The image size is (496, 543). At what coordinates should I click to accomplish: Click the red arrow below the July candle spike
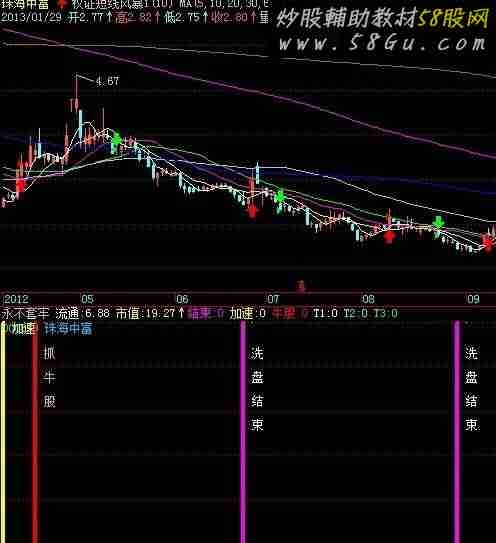pyautogui.click(x=252, y=211)
